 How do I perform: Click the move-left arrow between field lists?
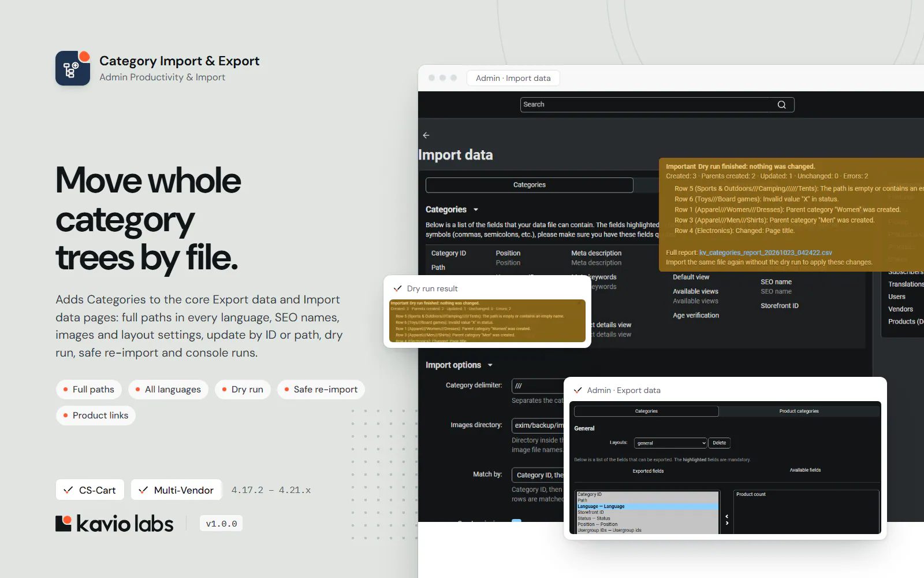tap(726, 516)
